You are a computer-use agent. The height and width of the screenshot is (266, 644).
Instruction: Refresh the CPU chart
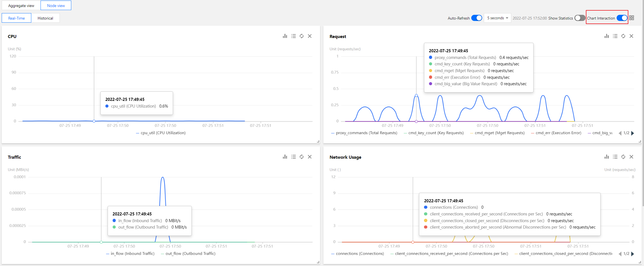coord(302,36)
